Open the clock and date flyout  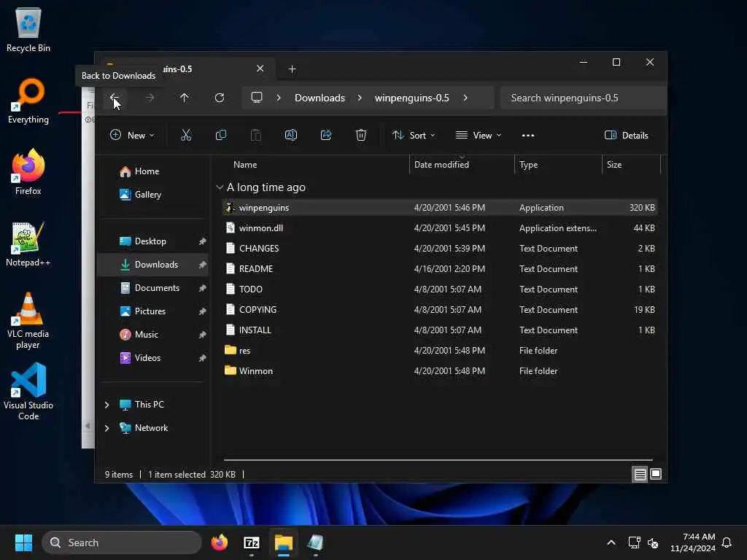coord(693,542)
